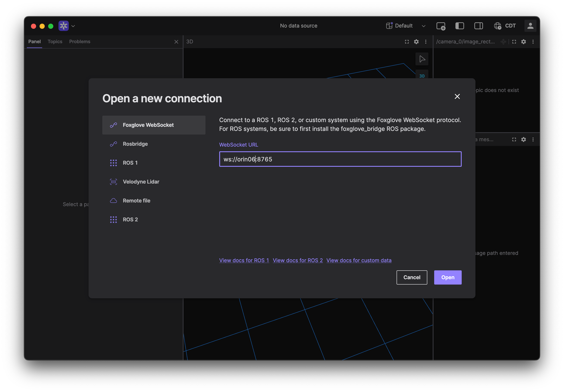Viewport: 564px width, 392px height.
Task: Open the 3D panel settings gear
Action: click(416, 42)
